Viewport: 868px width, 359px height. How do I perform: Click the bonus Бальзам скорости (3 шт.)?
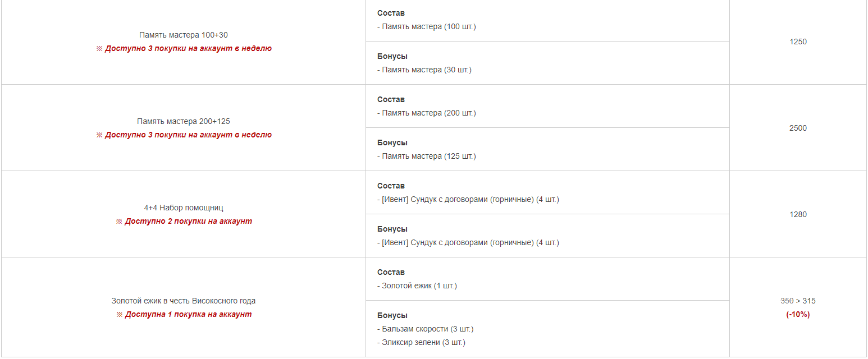429,329
